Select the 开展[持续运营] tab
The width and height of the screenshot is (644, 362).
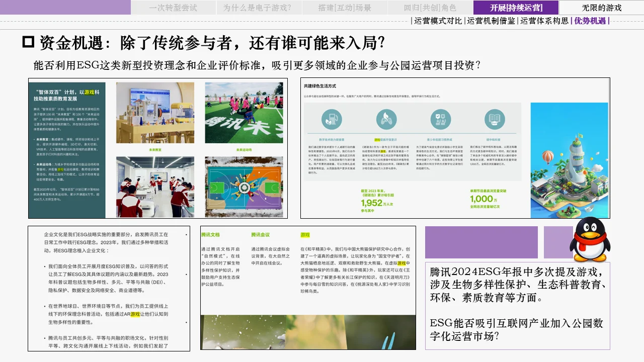[516, 8]
